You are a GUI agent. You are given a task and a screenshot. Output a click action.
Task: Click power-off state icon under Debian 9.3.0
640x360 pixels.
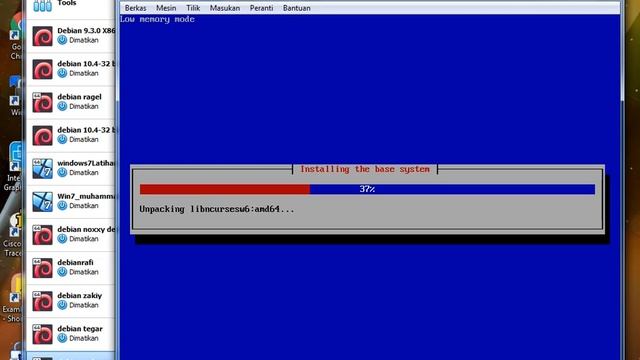point(62,40)
